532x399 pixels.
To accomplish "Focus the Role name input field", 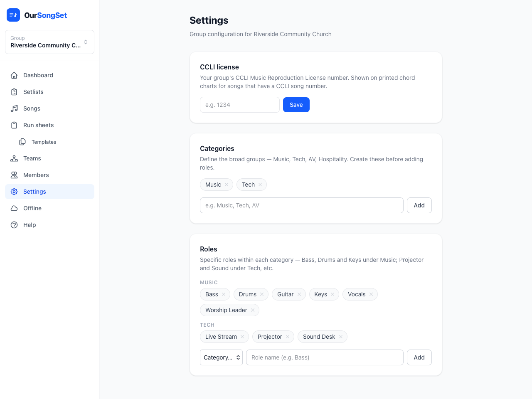I will [325, 357].
